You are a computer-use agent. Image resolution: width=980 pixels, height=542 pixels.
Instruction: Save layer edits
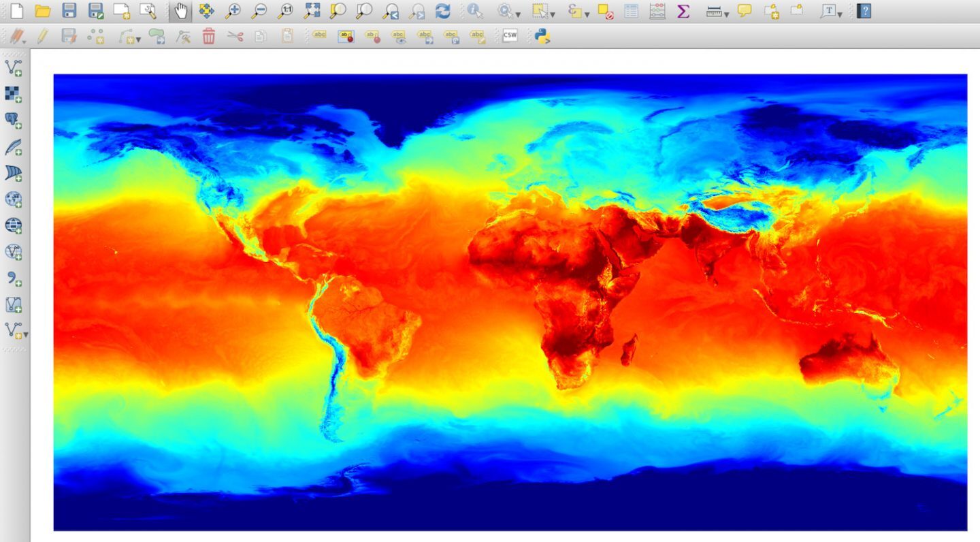(x=69, y=36)
